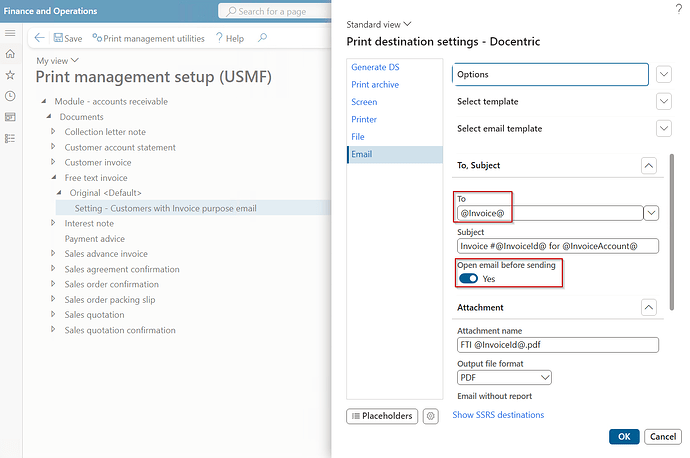The width and height of the screenshot is (690, 458).
Task: Expand Sales agreement confirmation node
Action: (53, 268)
